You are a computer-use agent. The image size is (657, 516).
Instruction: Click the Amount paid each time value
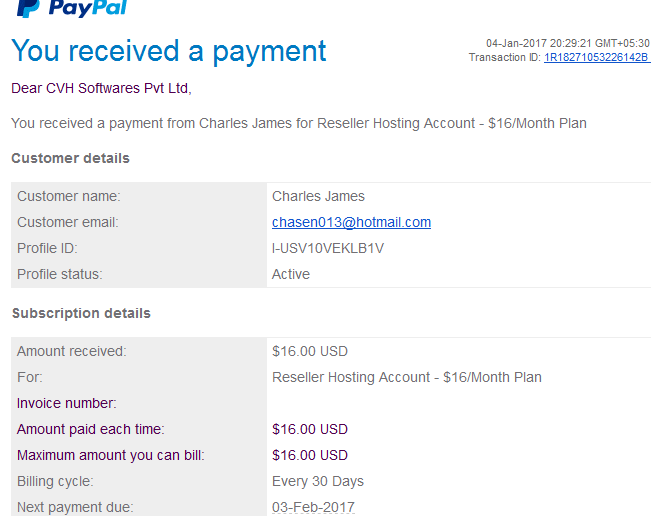[x=310, y=429]
